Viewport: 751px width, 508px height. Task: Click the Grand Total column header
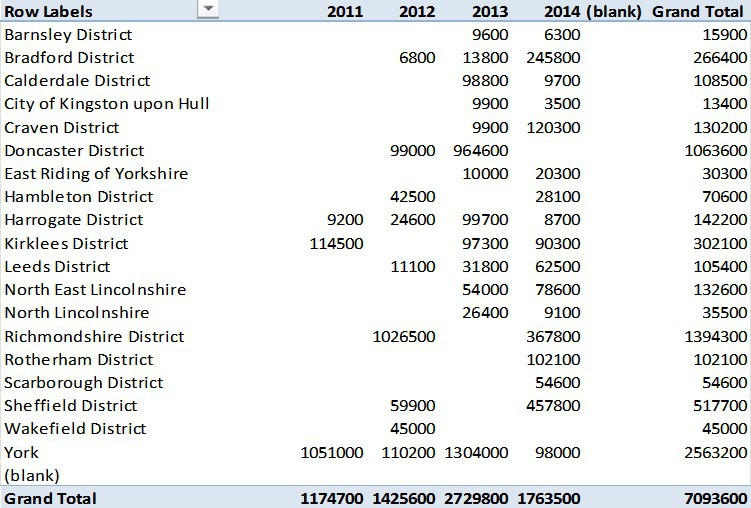point(699,11)
